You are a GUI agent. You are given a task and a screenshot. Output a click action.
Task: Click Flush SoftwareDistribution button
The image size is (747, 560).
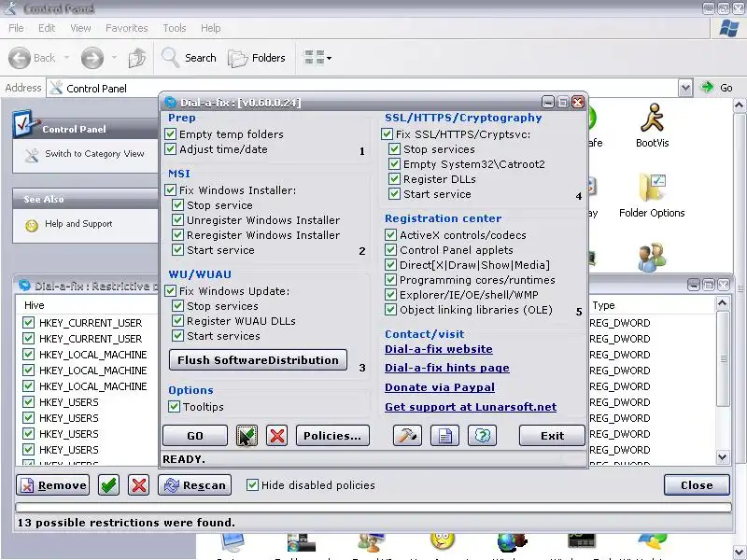tap(259, 360)
